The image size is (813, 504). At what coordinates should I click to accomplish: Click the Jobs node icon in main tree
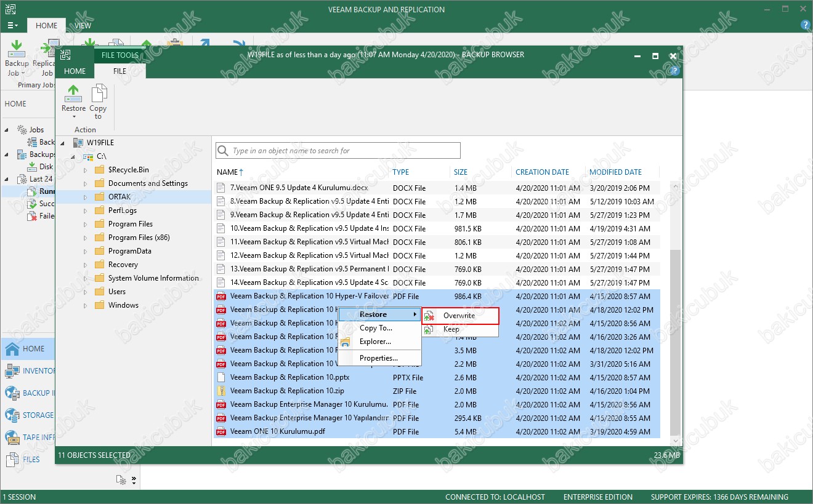(22, 130)
